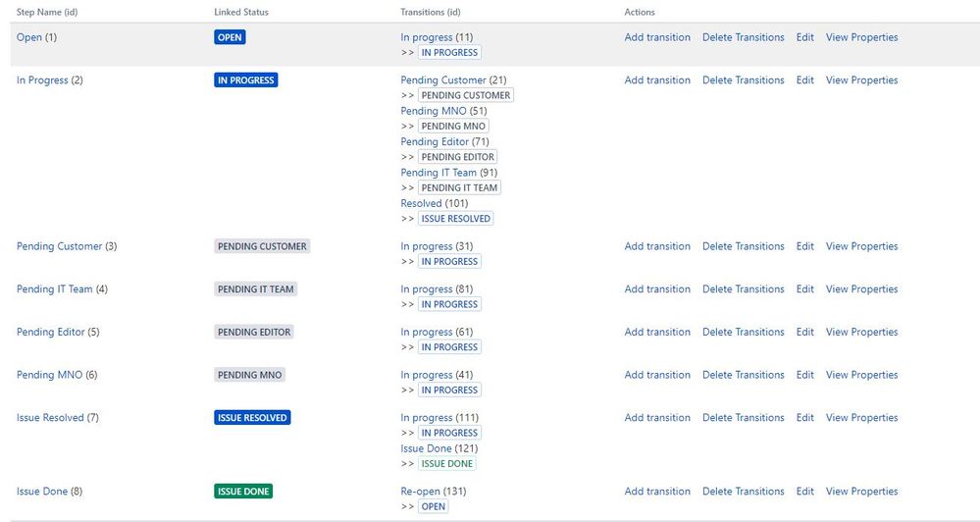This screenshot has width=980, height=522.
Task: Edit the Pending Editor step
Action: [805, 332]
